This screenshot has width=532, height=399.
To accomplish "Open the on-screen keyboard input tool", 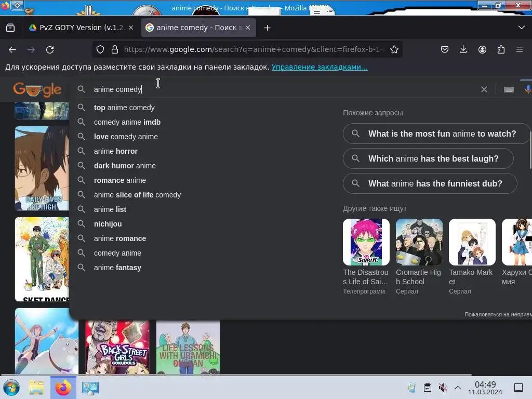I will (x=509, y=89).
